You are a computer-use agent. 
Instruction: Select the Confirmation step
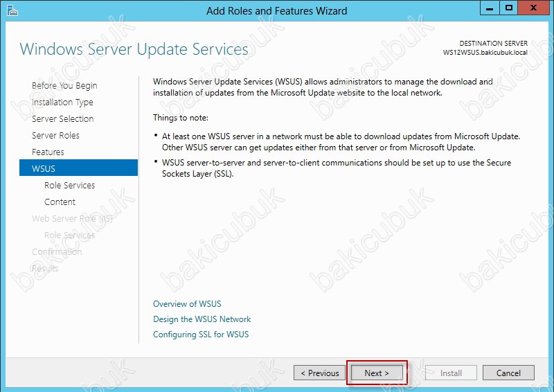(57, 251)
